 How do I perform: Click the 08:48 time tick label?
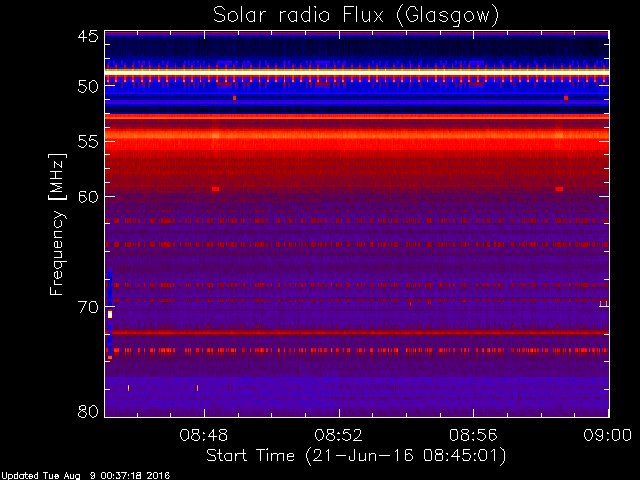click(x=204, y=436)
